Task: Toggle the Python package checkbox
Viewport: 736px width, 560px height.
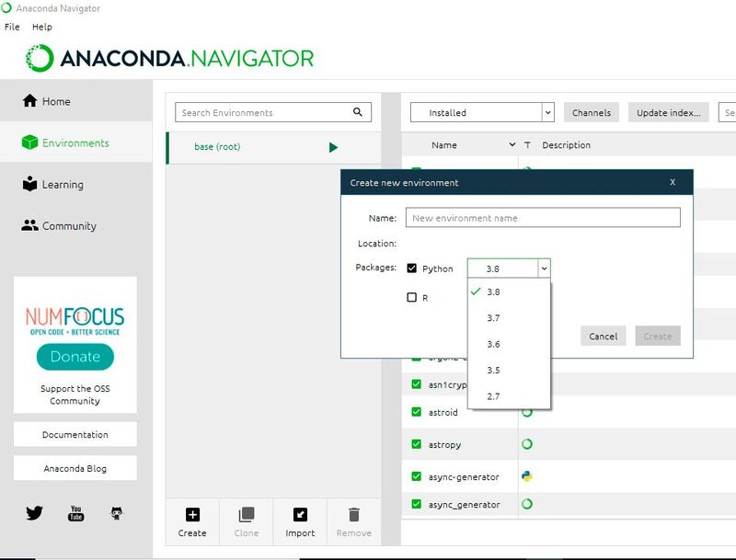Action: click(x=411, y=269)
